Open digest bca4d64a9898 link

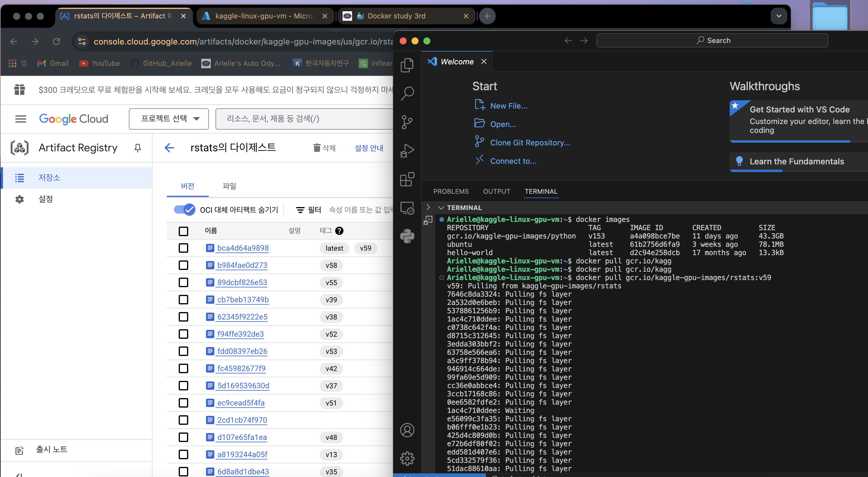coord(243,248)
